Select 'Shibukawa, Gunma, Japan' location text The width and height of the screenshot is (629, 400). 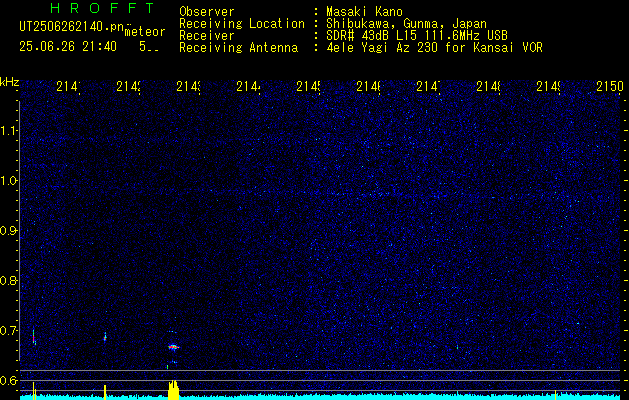click(x=406, y=24)
